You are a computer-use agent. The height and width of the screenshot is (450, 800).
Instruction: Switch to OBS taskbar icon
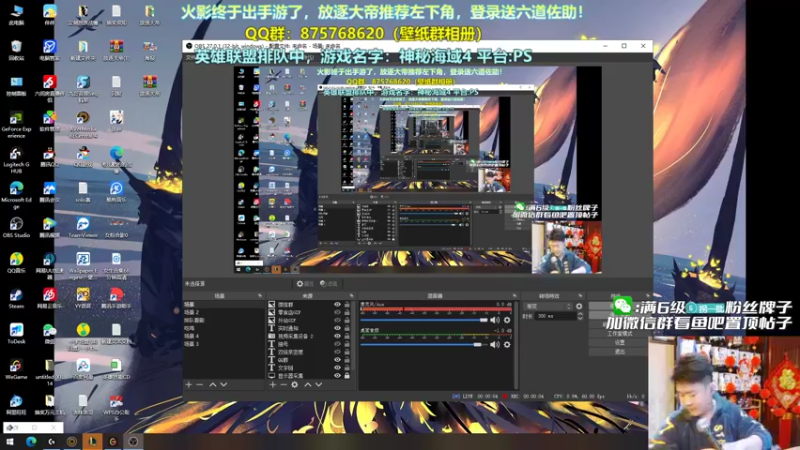click(133, 442)
